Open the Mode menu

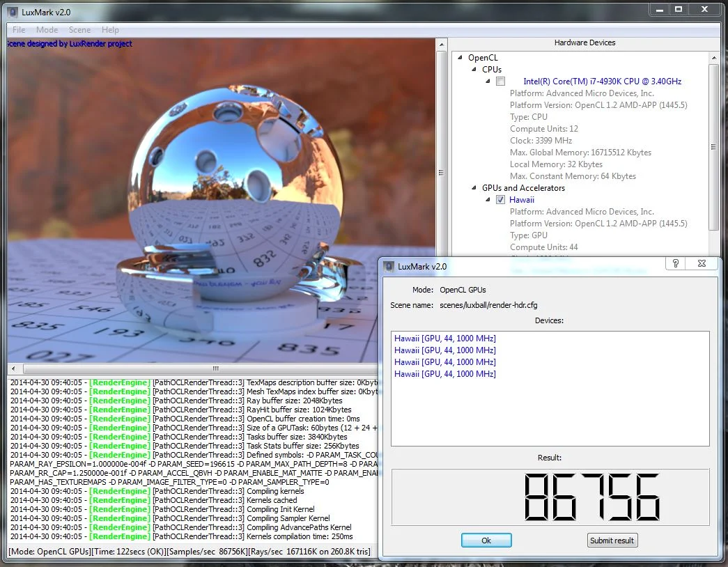click(47, 30)
